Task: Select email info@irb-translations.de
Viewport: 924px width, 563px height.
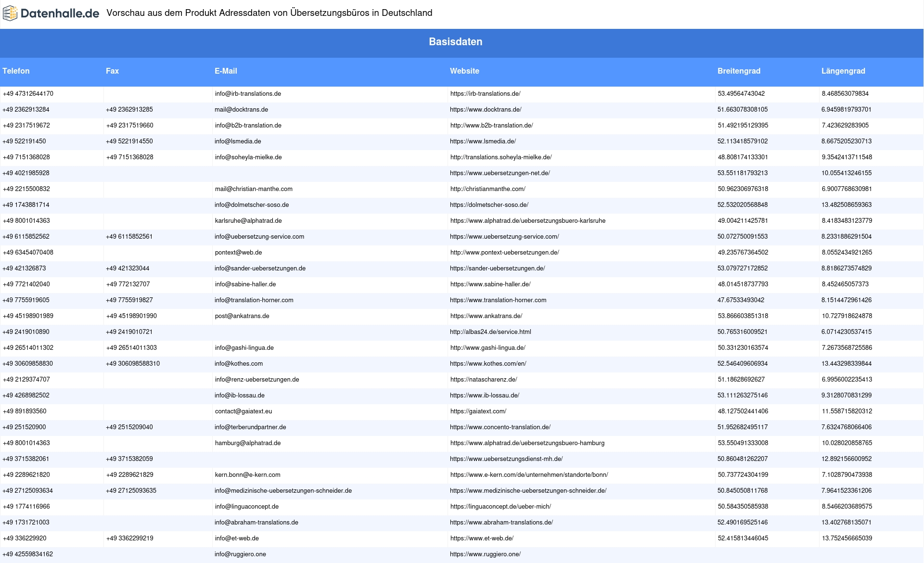Action: (x=248, y=94)
